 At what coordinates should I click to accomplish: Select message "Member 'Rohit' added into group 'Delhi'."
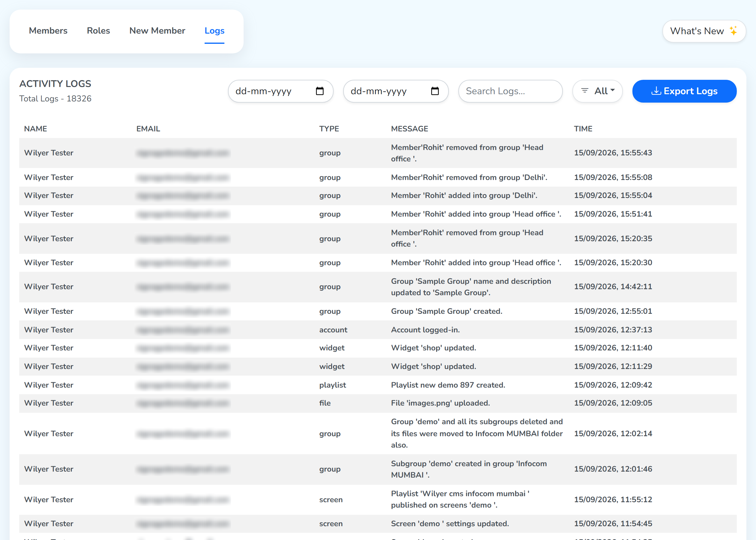tap(464, 196)
